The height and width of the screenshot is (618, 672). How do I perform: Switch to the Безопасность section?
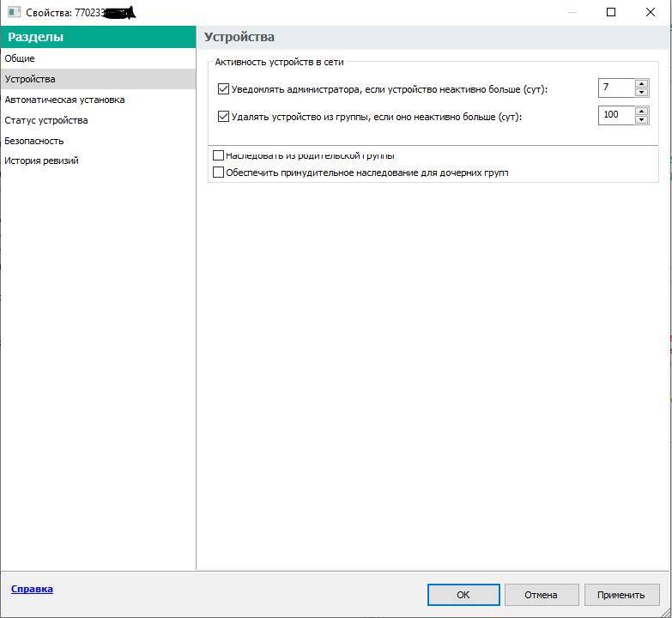pyautogui.click(x=34, y=141)
